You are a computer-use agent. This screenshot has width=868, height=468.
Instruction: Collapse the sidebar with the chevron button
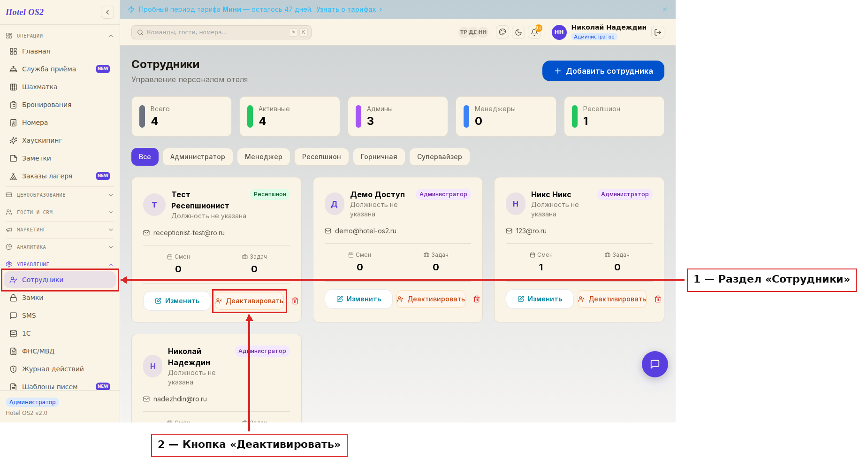107,12
